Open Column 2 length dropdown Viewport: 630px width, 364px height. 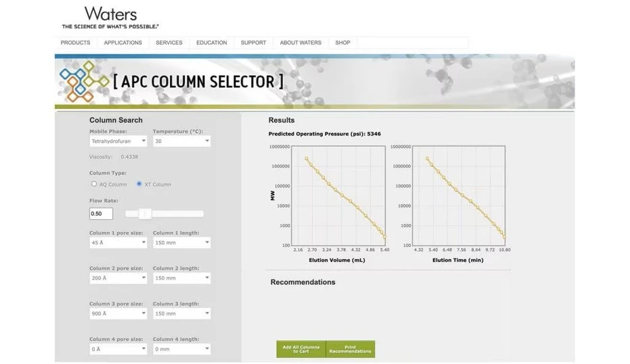pyautogui.click(x=181, y=278)
